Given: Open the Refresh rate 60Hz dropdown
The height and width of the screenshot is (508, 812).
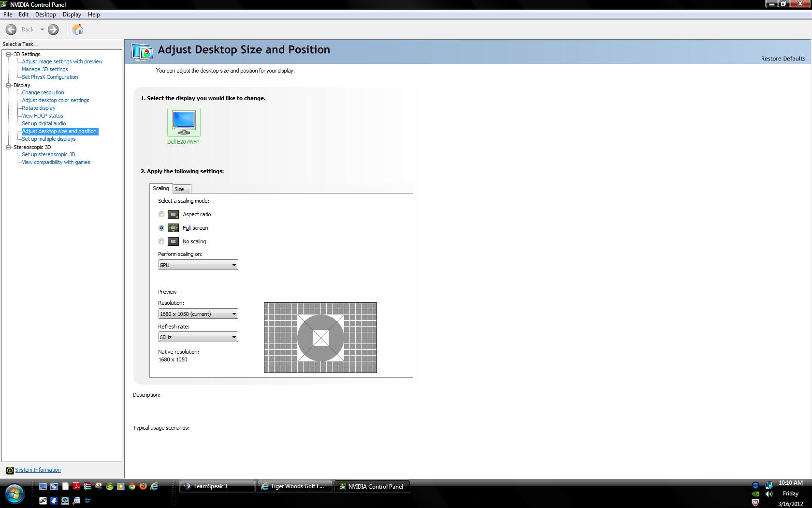Looking at the screenshot, I should (x=198, y=337).
